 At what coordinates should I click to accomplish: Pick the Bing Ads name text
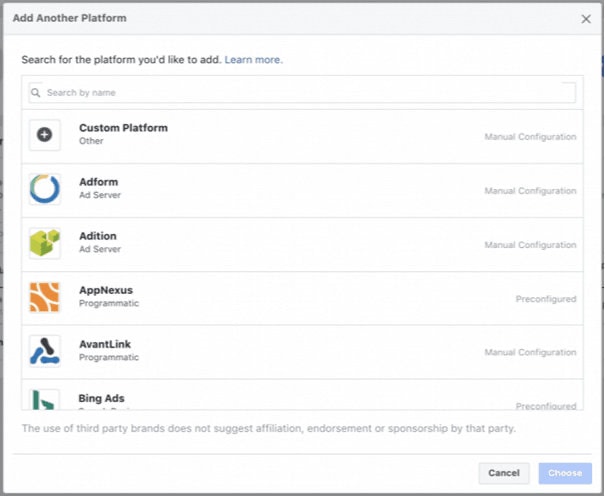tap(101, 398)
